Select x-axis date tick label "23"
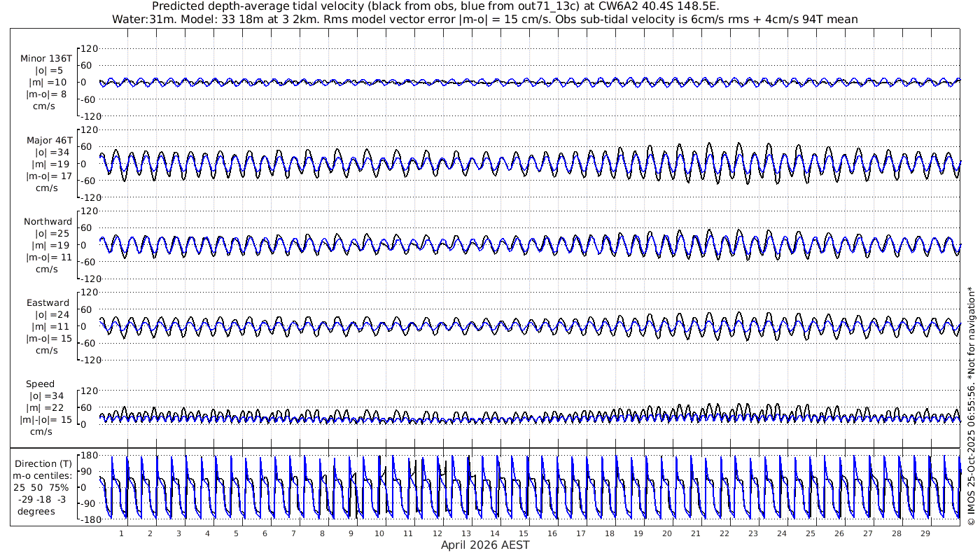Image resolution: width=980 pixels, height=560 pixels. (753, 533)
